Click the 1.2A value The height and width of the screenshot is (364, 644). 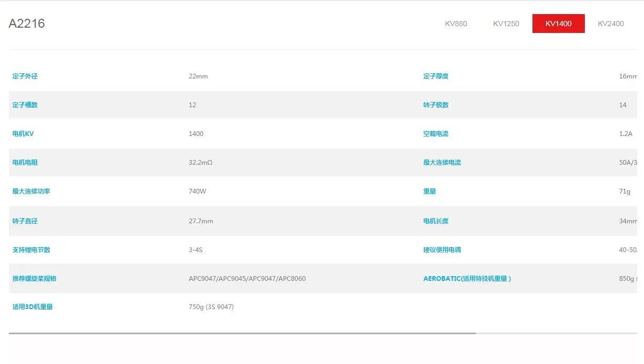click(626, 134)
